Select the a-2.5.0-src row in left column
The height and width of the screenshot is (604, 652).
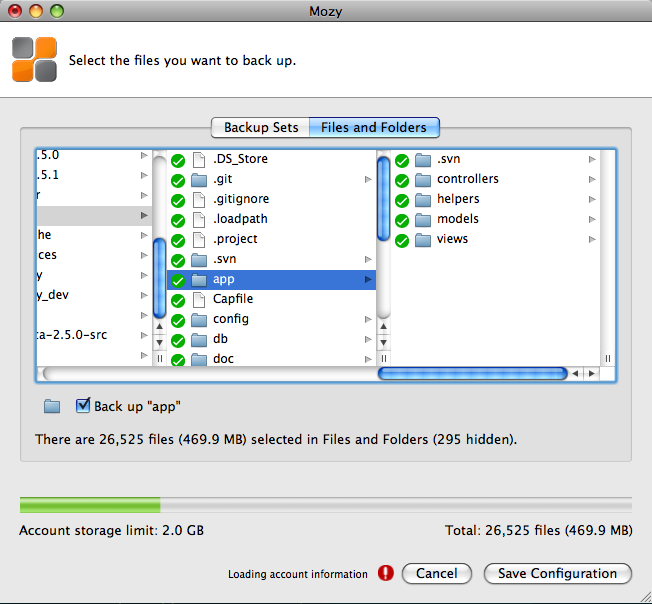point(94,335)
